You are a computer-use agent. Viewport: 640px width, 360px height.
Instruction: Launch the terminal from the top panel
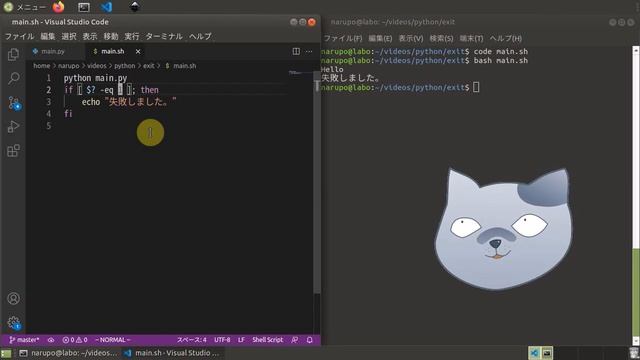click(x=84, y=7)
